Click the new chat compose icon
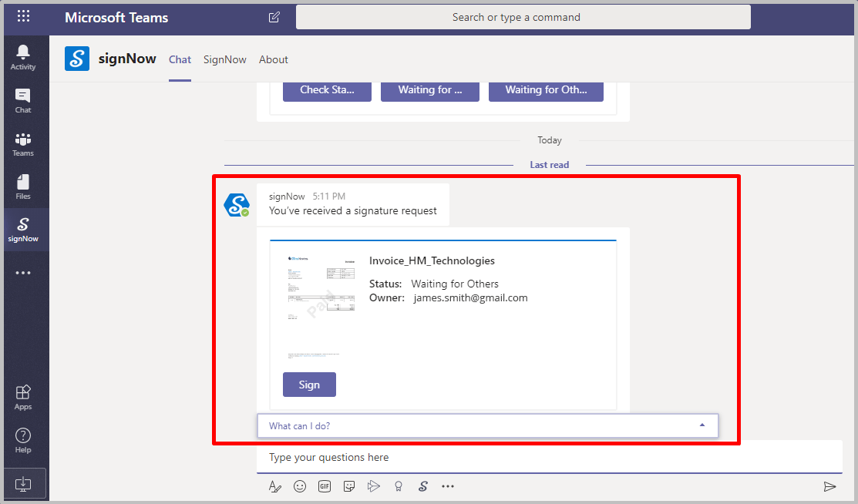Screen dimensions: 858x504 tap(274, 17)
